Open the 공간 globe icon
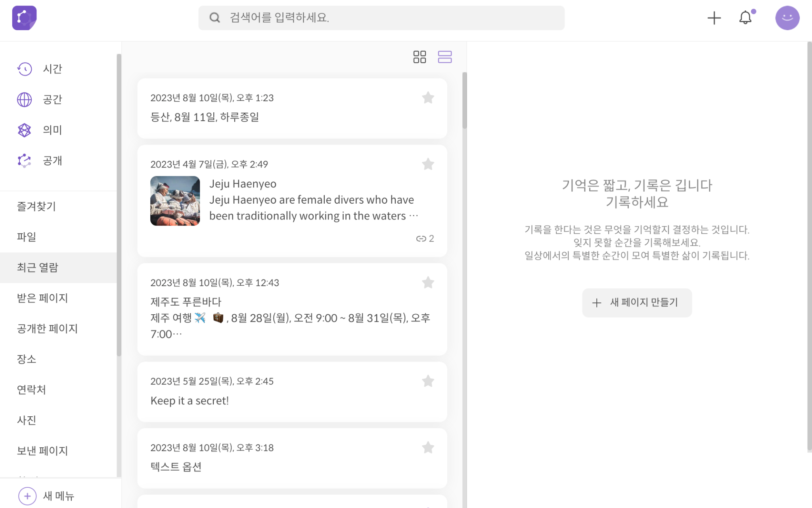The width and height of the screenshot is (812, 508). [x=24, y=100]
